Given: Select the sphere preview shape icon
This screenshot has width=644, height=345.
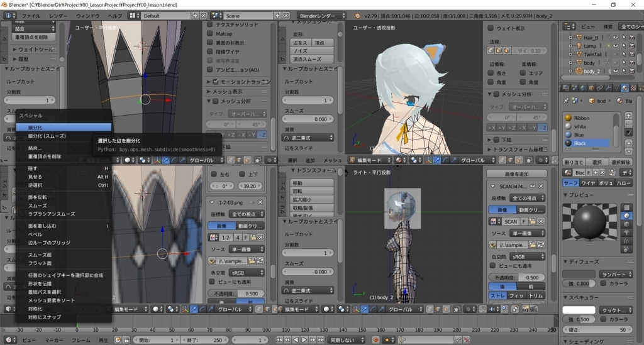Looking at the screenshot, I should pos(627,216).
